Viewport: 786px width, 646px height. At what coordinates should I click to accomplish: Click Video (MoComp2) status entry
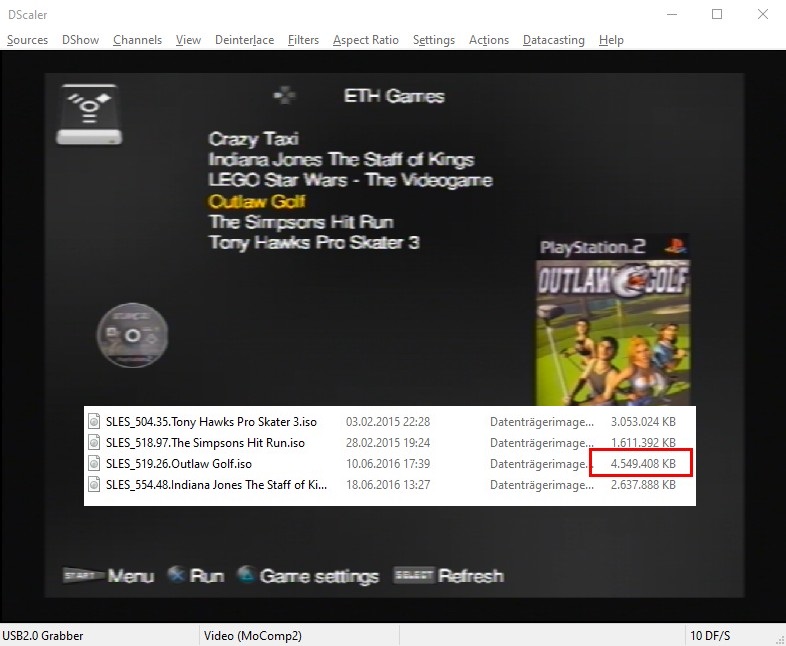coord(253,635)
